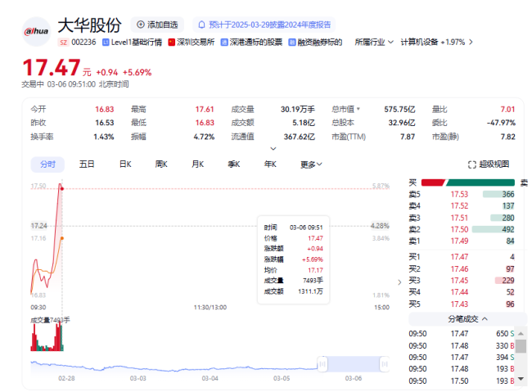Click the left handle of timeline range slider
This screenshot has width=532, height=392.
click(322, 364)
